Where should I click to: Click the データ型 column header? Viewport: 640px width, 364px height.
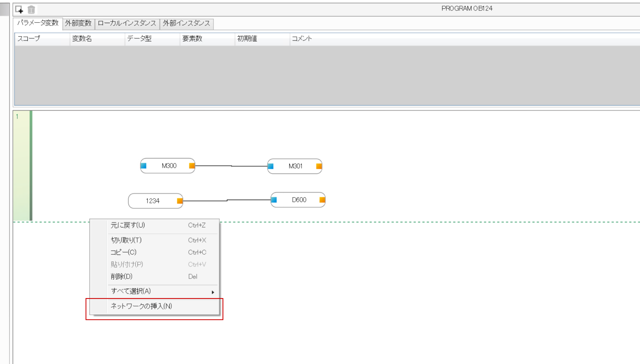[x=139, y=39]
